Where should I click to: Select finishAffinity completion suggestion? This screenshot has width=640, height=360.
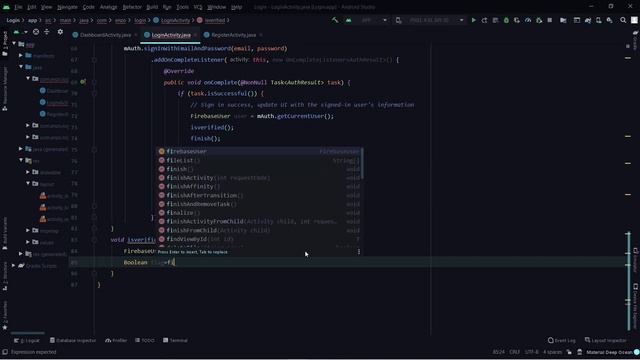point(259,187)
